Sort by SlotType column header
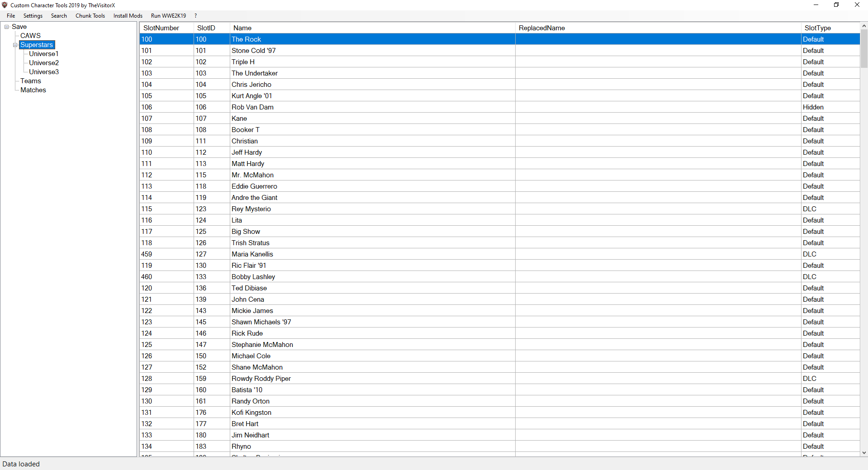Screen dimensions: 868x470 [830, 28]
